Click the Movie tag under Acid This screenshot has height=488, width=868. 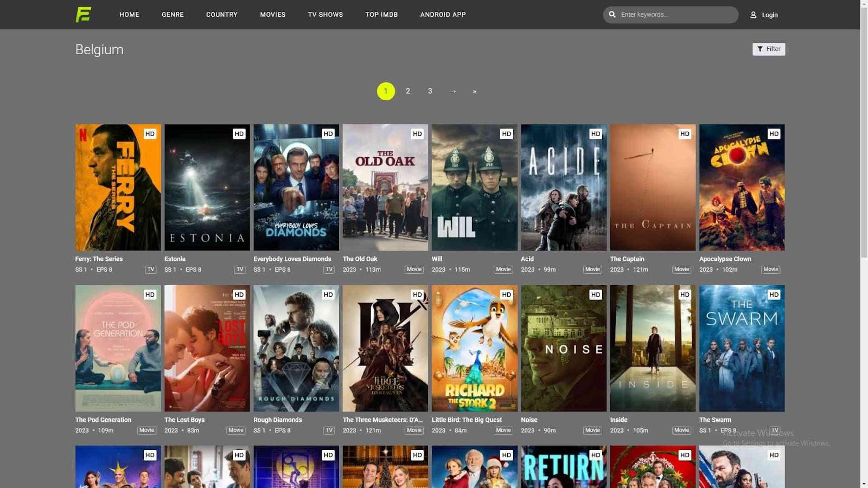pos(592,269)
